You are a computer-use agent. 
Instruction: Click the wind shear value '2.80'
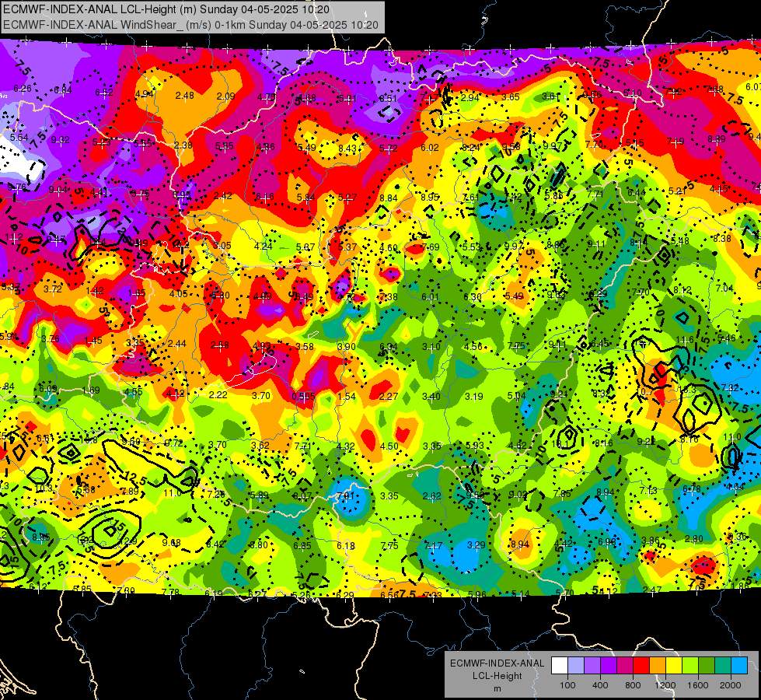point(693,539)
